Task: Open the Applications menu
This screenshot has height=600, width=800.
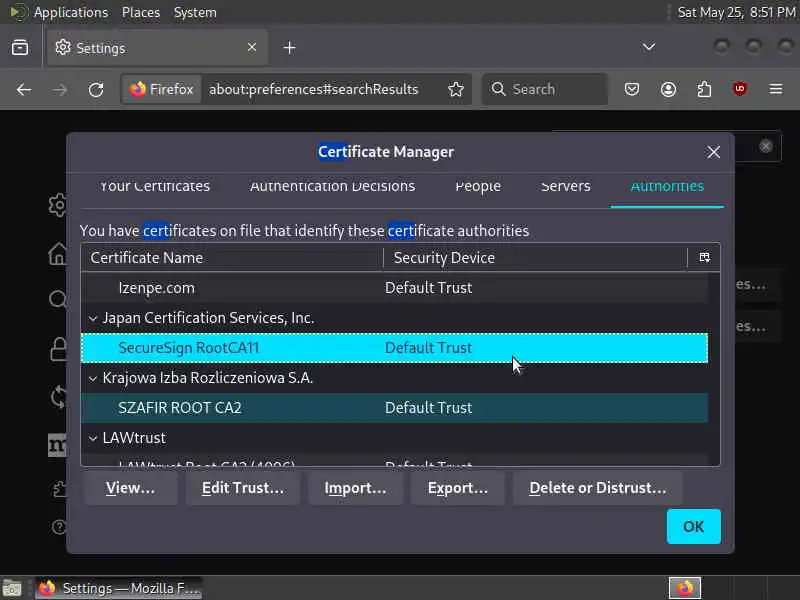Action: point(71,12)
